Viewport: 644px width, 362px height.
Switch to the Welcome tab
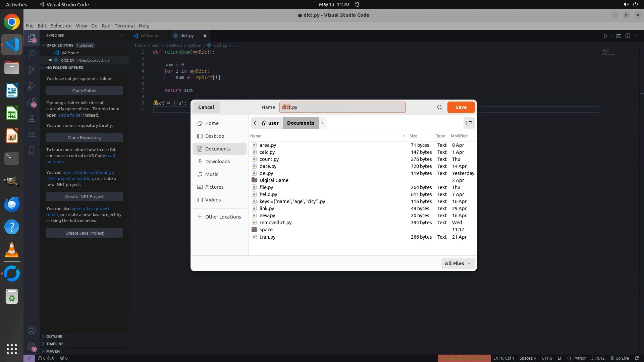click(149, 36)
